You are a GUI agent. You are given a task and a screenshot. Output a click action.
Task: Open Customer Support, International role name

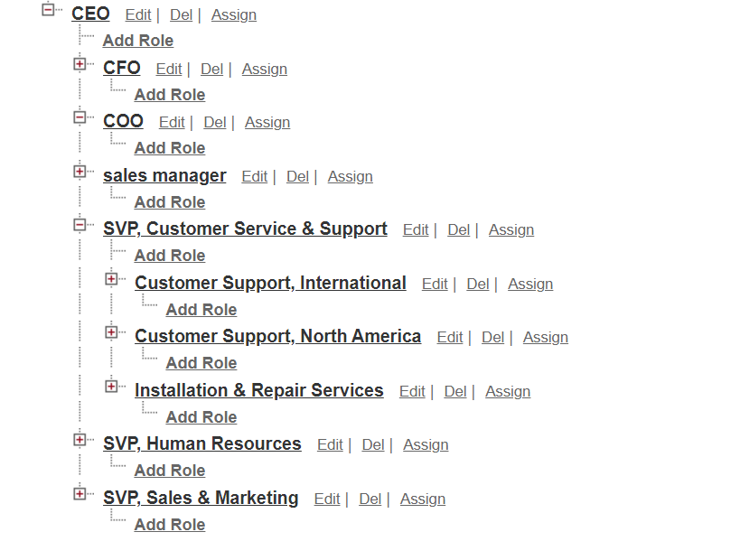pyautogui.click(x=270, y=284)
